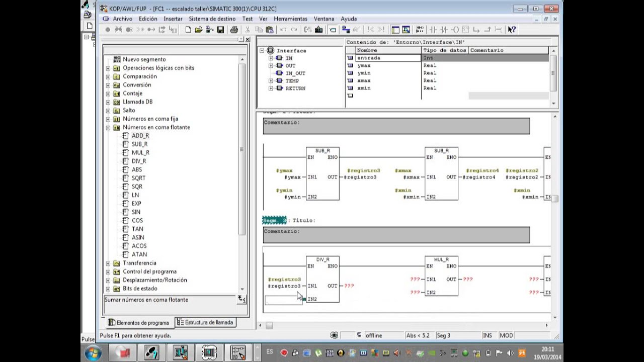This screenshot has width=644, height=362.
Task: Click the Windows Start button
Action: (93, 353)
